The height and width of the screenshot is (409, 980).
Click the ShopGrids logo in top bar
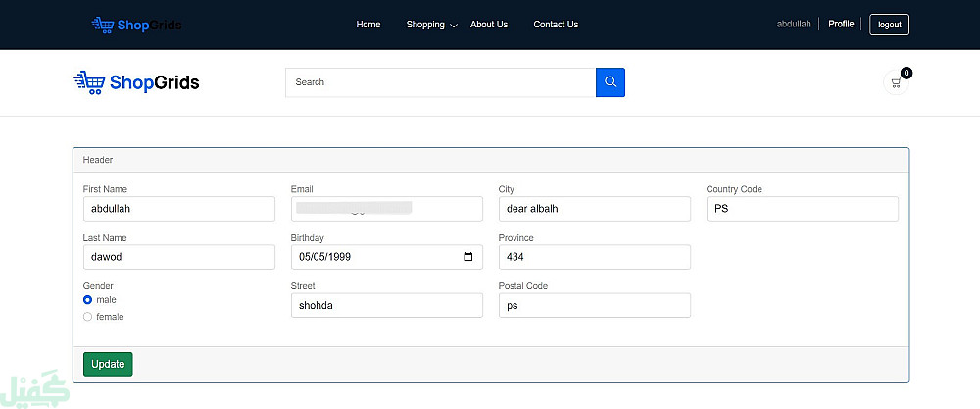[x=136, y=25]
